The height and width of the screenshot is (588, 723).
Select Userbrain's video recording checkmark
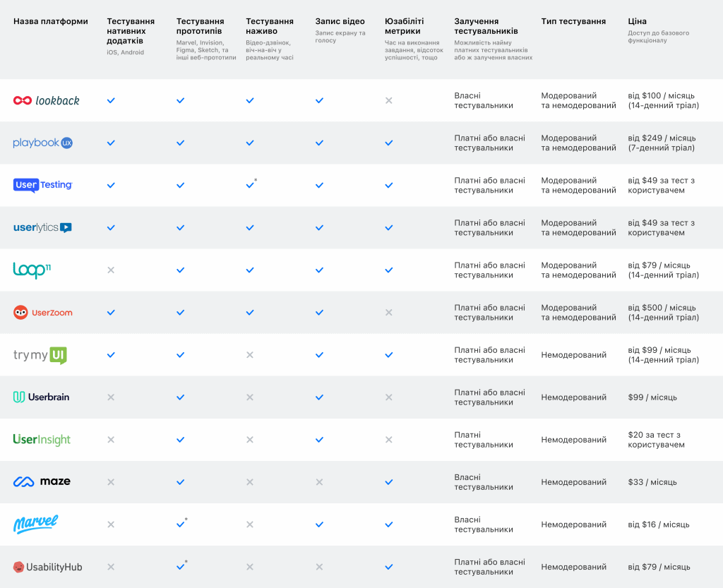coord(319,397)
